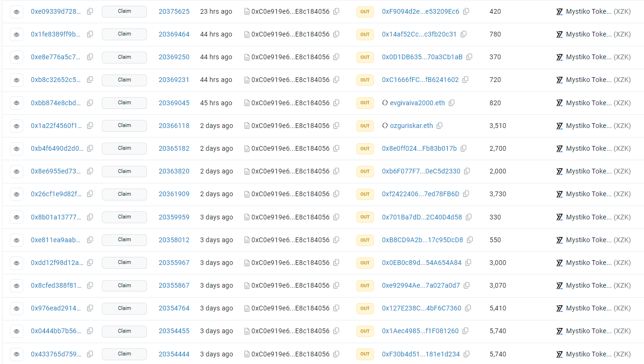The width and height of the screenshot is (644, 364).
Task: Preview transaction 0xb8c32652c5 with eye icon
Action: point(17,80)
